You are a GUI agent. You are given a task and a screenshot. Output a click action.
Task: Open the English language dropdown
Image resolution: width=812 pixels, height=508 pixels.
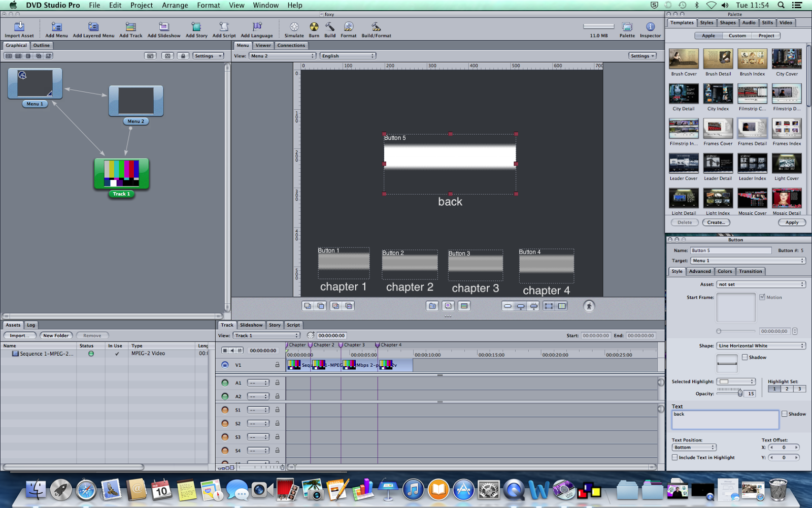348,56
